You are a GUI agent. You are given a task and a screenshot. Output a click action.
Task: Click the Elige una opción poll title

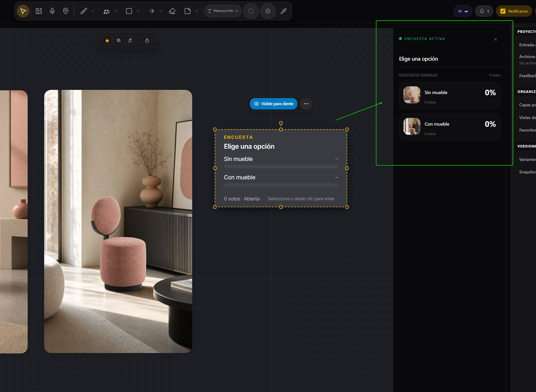pyautogui.click(x=249, y=146)
